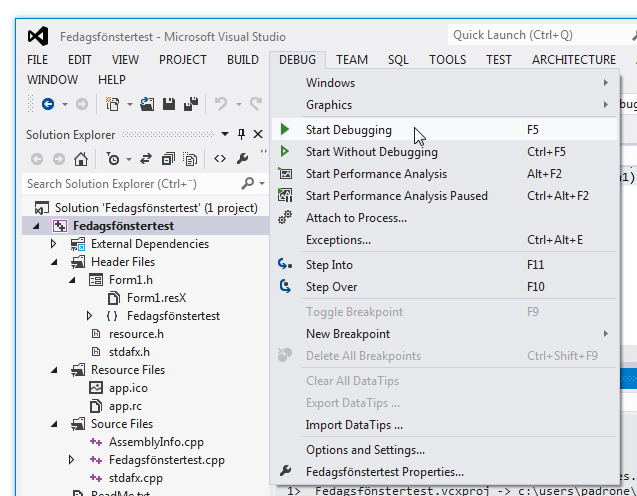This screenshot has width=637, height=496.
Task: Open the New Breakpoint submenu
Action: [444, 334]
